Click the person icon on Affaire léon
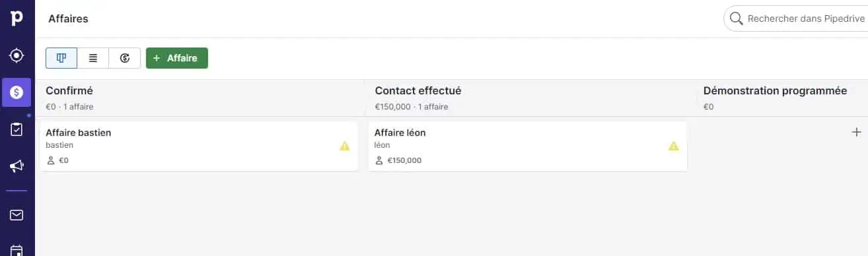 coord(379,160)
